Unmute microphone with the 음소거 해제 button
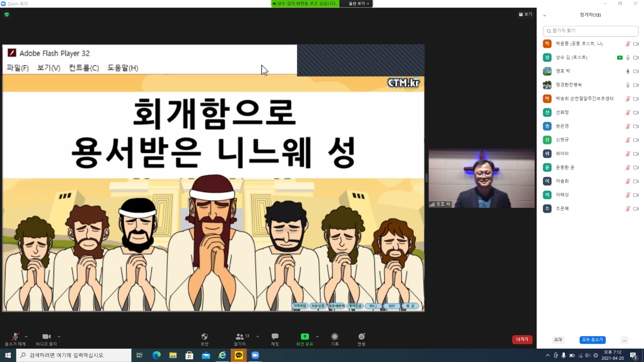Image resolution: width=644 pixels, height=362 pixels. (15, 339)
